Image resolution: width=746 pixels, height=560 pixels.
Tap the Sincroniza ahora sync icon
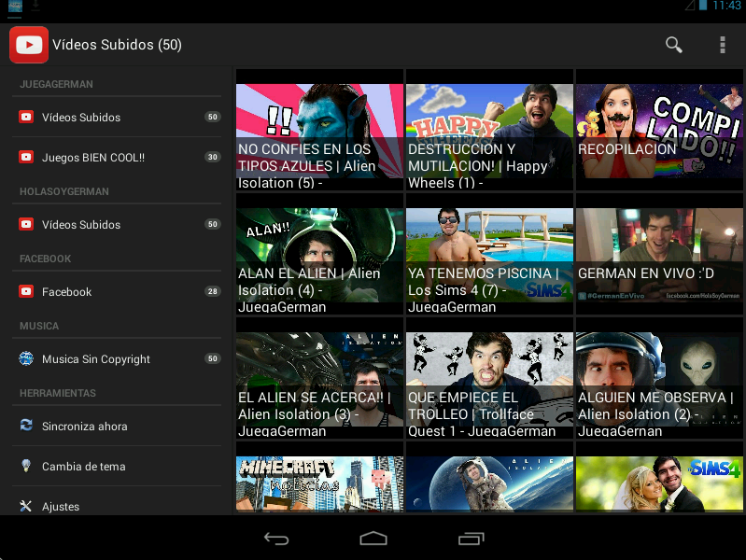(x=26, y=426)
